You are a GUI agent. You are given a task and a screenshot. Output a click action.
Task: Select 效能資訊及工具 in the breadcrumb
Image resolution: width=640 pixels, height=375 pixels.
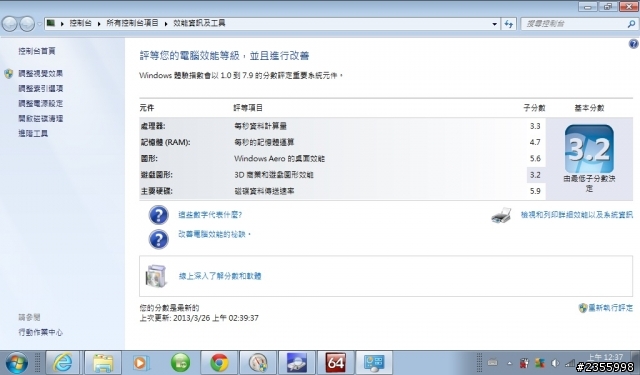[199, 23]
